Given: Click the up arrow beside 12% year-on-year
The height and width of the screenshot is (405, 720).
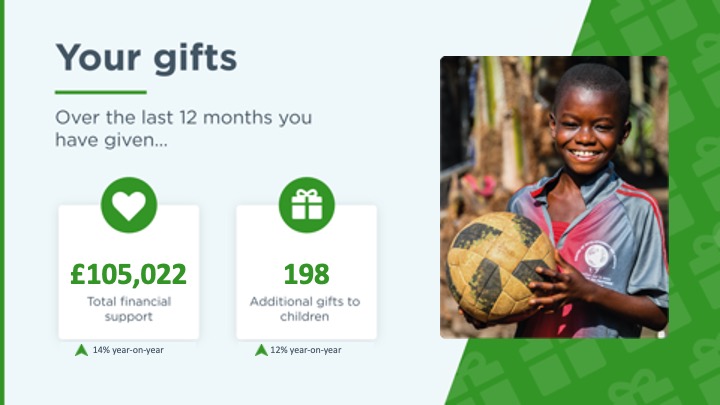Looking at the screenshot, I should (261, 350).
